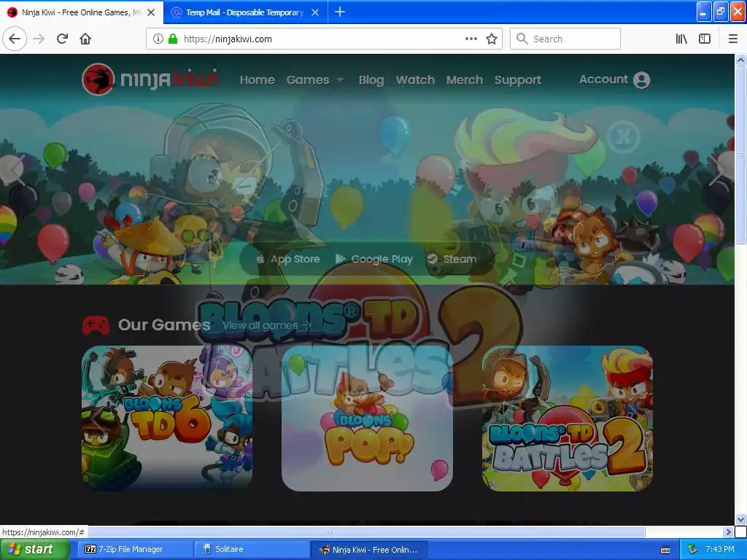
Task: Click the horizontal scrollbar thumb
Action: (329, 532)
